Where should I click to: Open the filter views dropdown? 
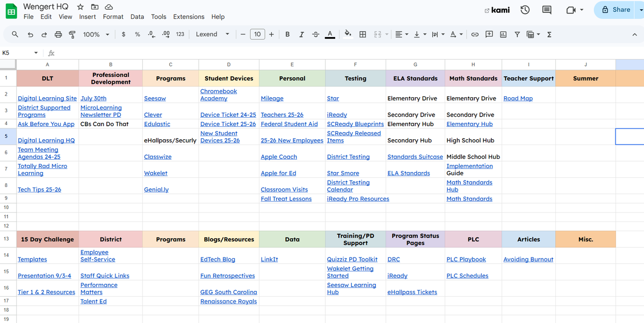click(x=533, y=34)
